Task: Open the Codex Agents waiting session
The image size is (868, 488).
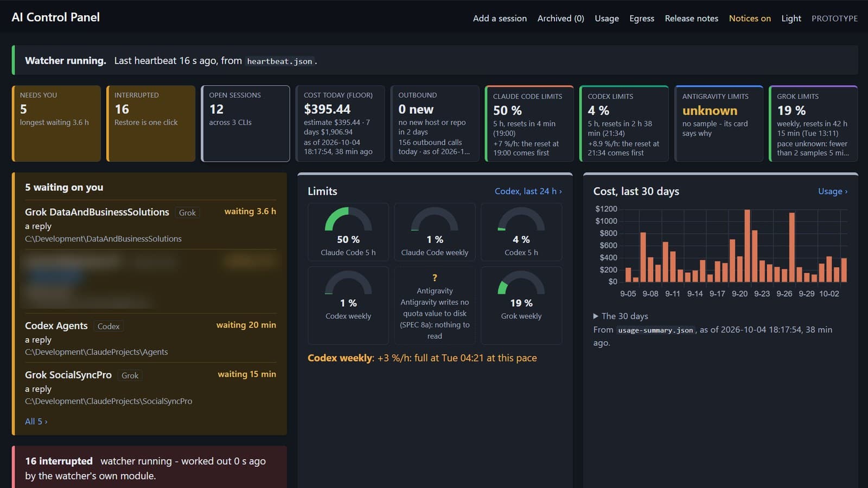Action: click(150, 338)
